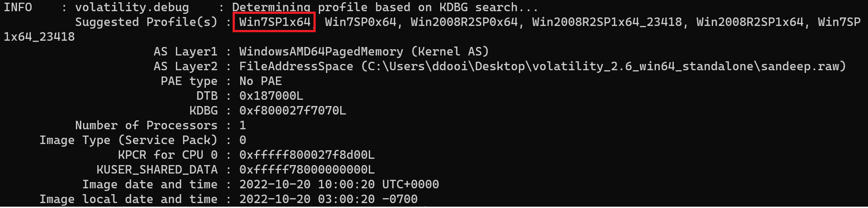This screenshot has height=208, width=868.
Task: Click the KDBG address 0xf800027f7070L
Action: tap(292, 110)
